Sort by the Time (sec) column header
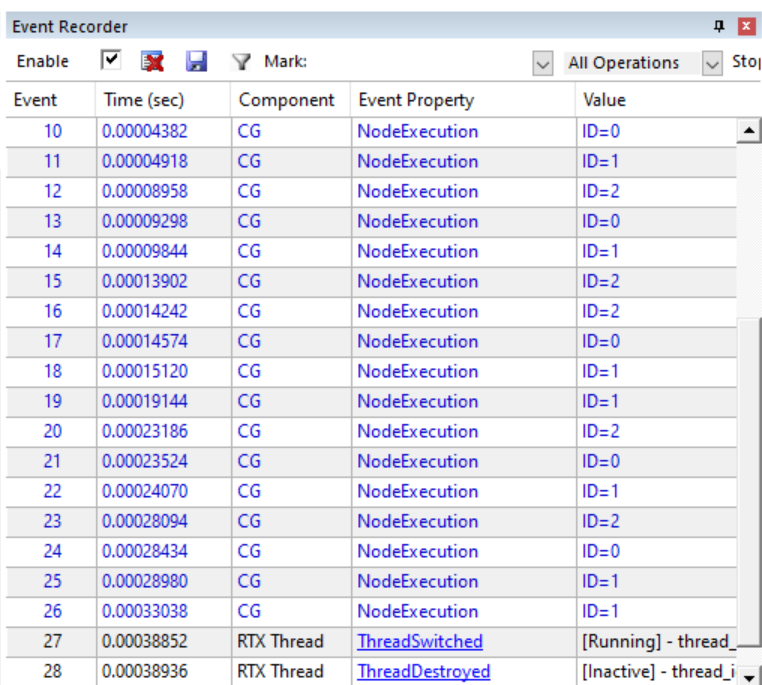The image size is (762, 685). point(145,100)
